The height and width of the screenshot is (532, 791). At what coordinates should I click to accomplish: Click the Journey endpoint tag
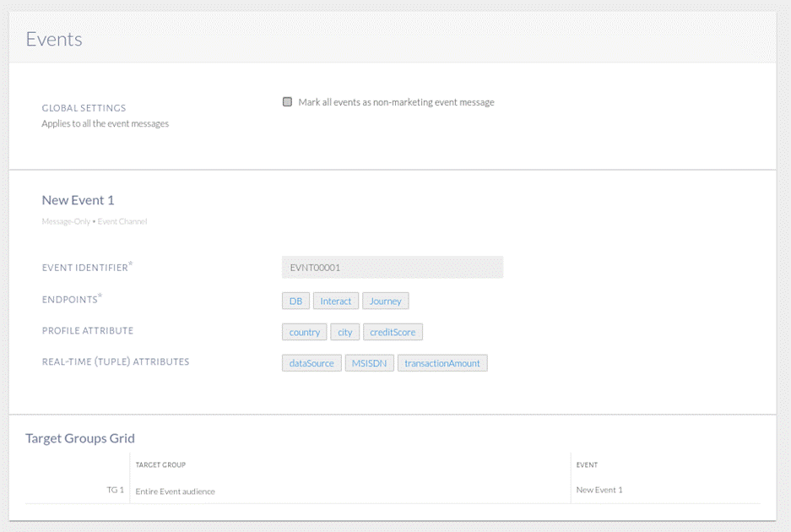click(385, 301)
